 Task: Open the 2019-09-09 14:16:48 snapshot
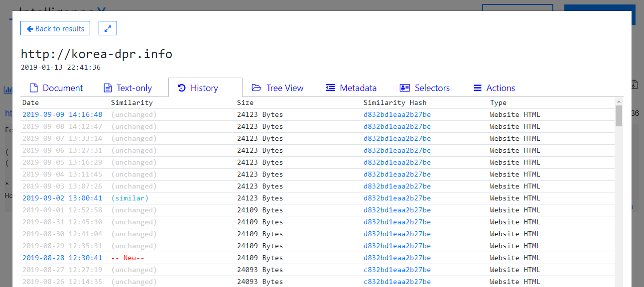(x=62, y=114)
